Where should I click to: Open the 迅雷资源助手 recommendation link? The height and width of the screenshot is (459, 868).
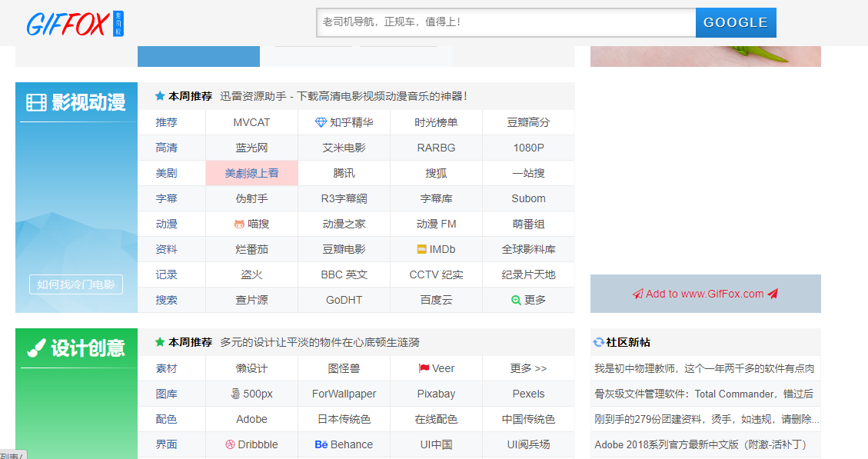point(343,96)
